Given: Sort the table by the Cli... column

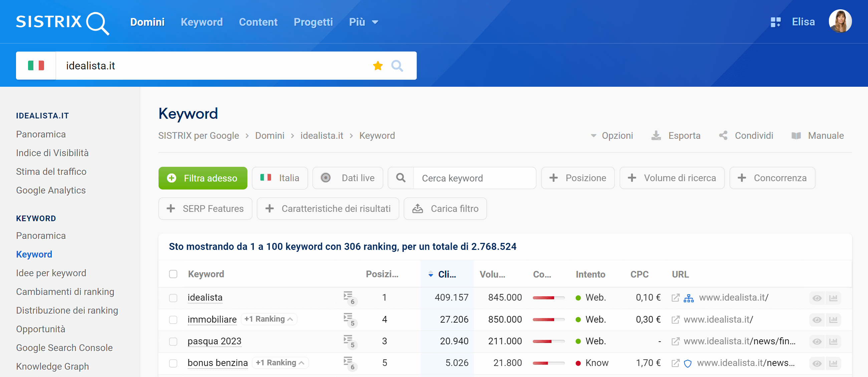Looking at the screenshot, I should click(446, 274).
